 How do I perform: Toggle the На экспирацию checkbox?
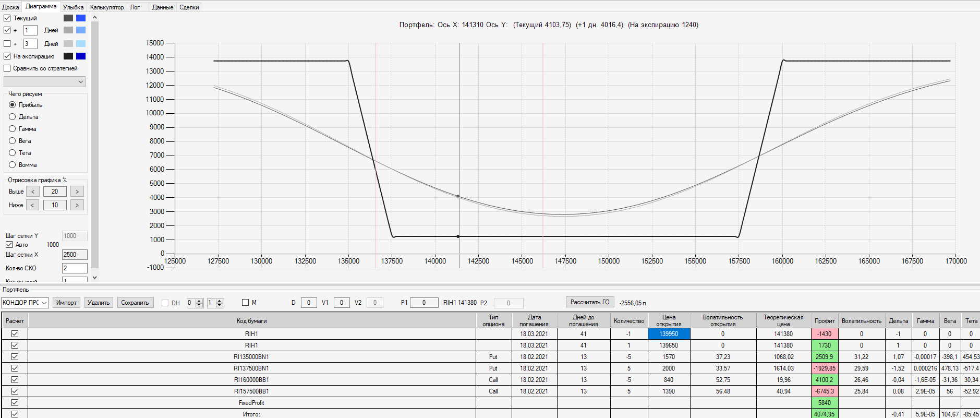(7, 56)
